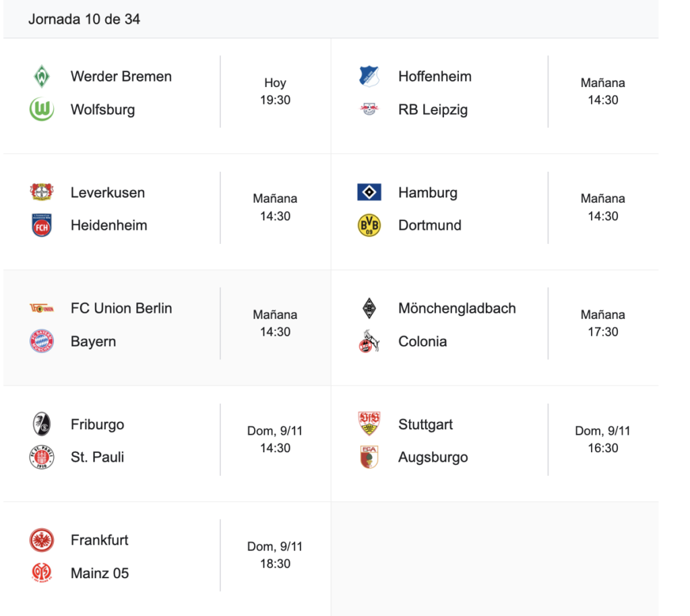Image resolution: width=690 pixels, height=616 pixels.
Task: Open the RB Leipzig team name
Action: coord(433,109)
